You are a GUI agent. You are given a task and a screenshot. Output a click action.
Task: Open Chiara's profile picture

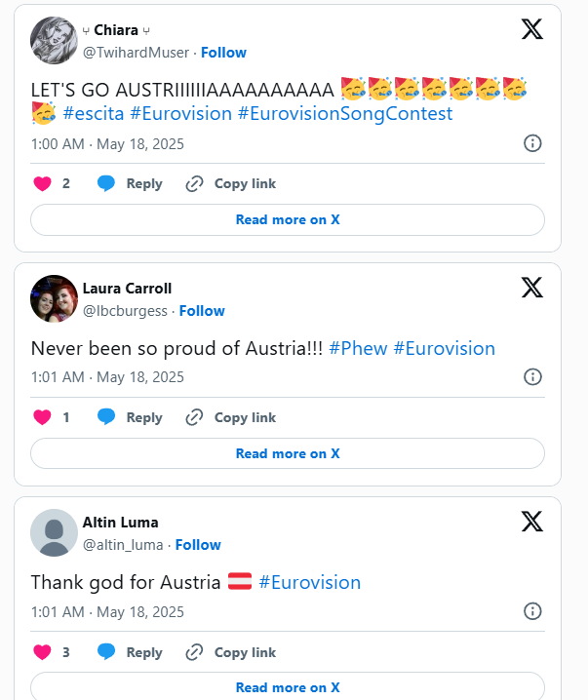point(54,40)
